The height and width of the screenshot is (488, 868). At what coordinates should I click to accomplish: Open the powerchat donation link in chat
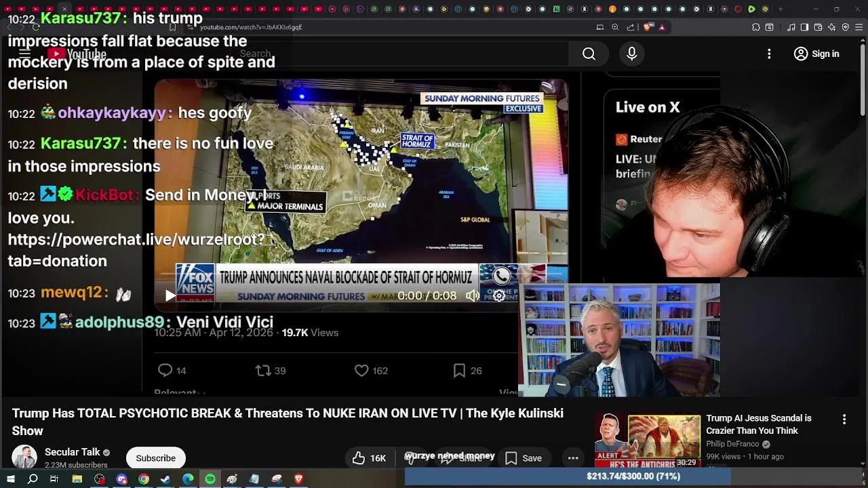[x=136, y=250]
